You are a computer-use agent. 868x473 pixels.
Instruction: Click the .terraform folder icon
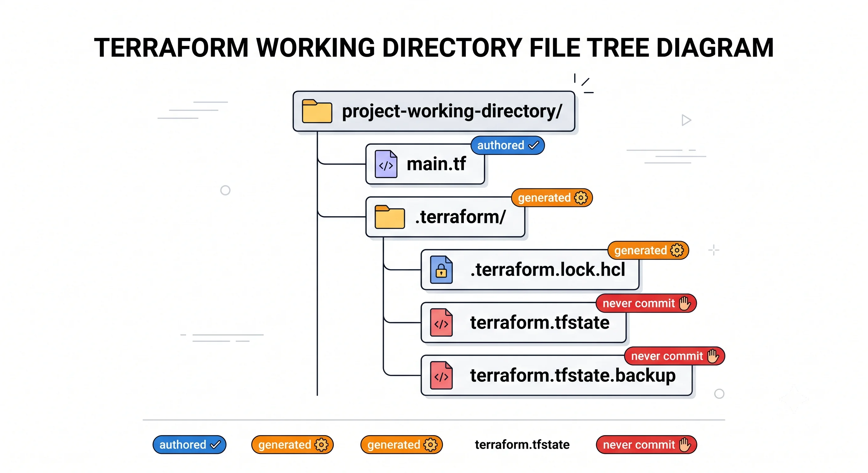tap(390, 217)
